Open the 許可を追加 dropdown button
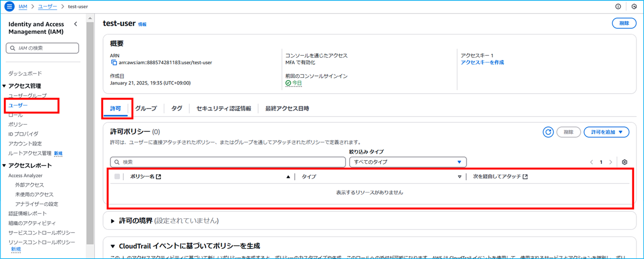Image resolution: width=644 pixels, height=259 pixels. click(606, 132)
